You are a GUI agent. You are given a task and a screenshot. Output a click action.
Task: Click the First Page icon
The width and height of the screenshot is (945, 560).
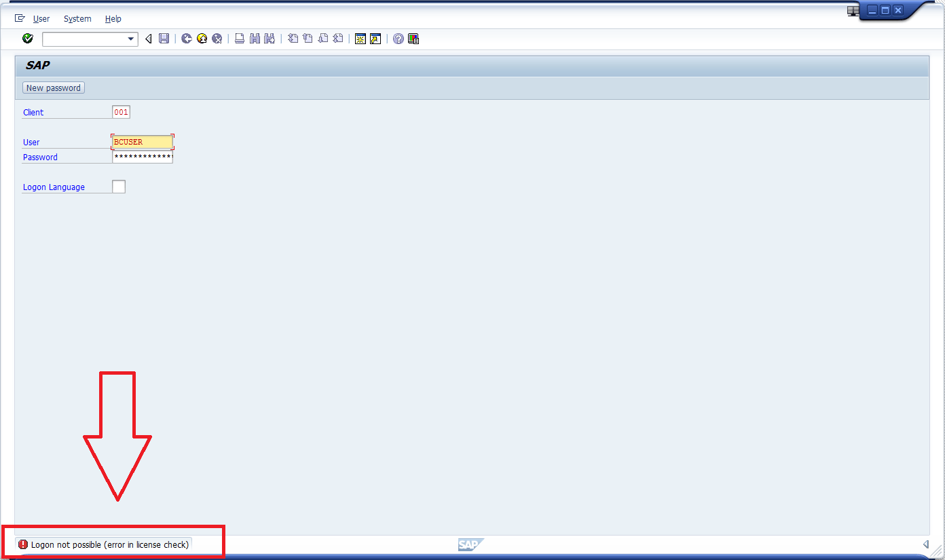(x=293, y=39)
